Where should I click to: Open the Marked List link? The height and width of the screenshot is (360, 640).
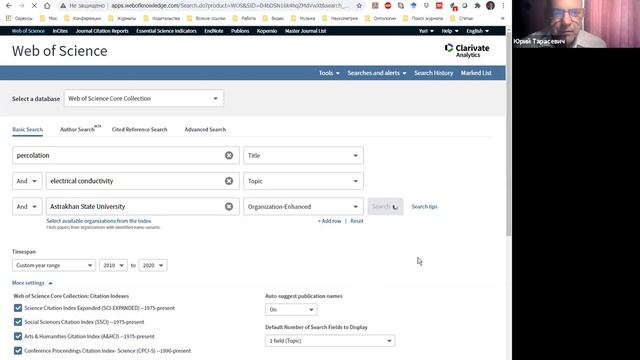click(x=476, y=73)
